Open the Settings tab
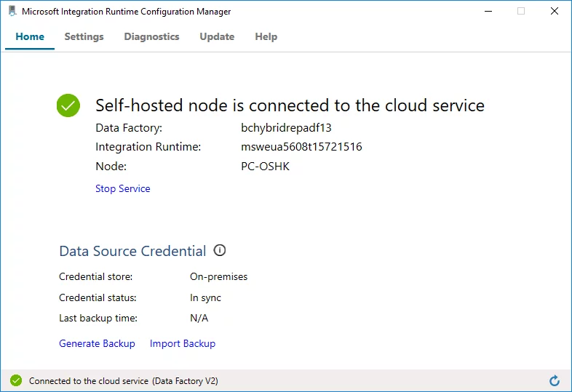This screenshot has height=392, width=572. point(84,36)
